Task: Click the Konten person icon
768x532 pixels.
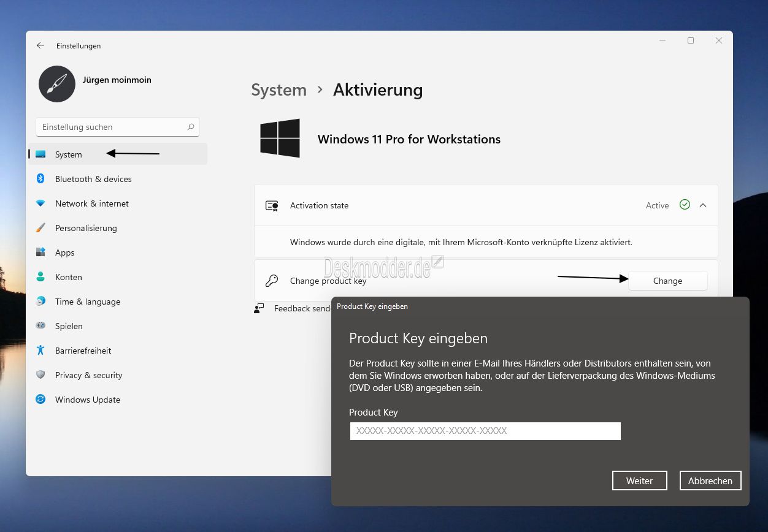Action: point(40,277)
